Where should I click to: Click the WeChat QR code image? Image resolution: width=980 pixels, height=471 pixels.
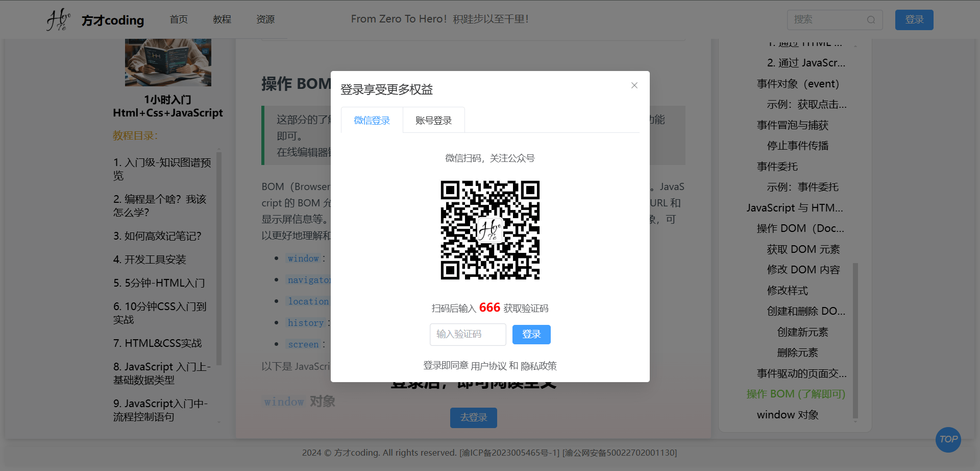click(x=490, y=230)
